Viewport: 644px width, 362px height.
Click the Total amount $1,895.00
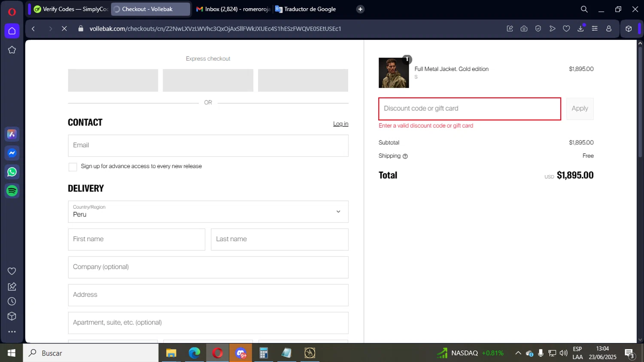(575, 175)
